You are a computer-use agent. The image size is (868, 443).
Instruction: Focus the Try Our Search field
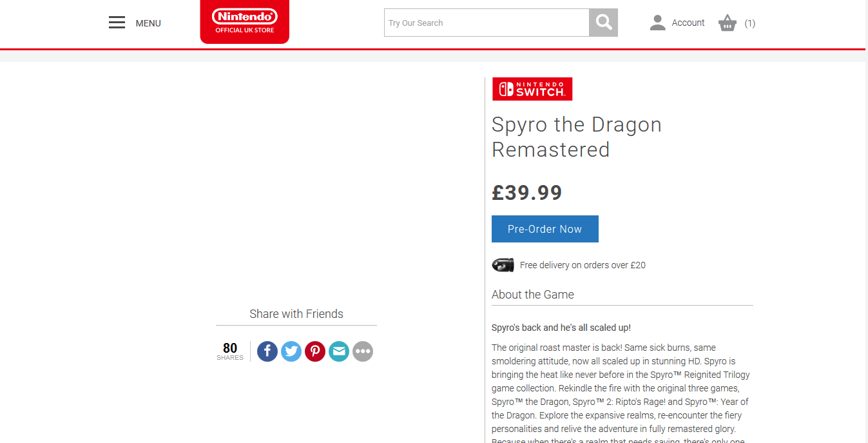(487, 23)
